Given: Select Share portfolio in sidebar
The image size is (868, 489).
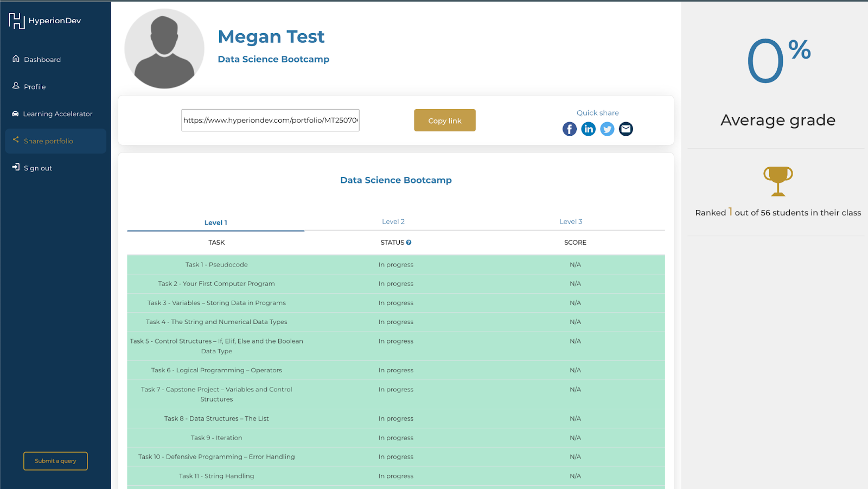Looking at the screenshot, I should 48,141.
